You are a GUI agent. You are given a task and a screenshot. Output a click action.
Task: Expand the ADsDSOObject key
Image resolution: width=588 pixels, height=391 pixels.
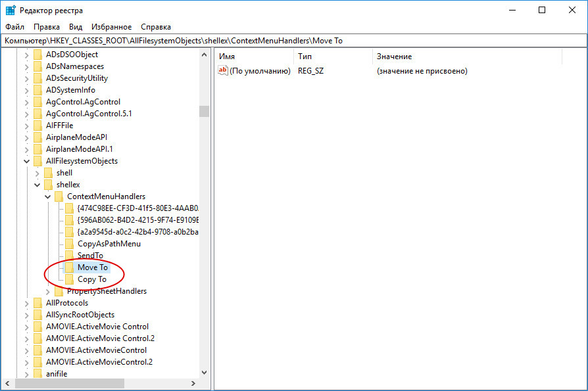click(26, 55)
